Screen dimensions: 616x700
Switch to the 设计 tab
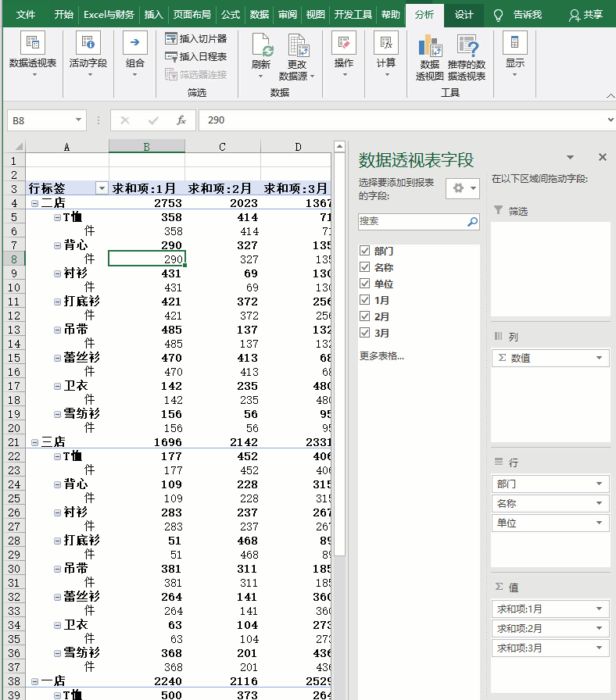pos(464,15)
